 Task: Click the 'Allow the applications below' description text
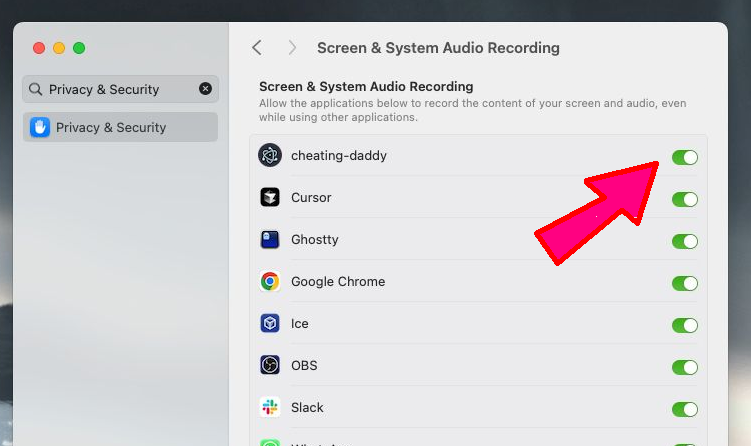(x=473, y=110)
